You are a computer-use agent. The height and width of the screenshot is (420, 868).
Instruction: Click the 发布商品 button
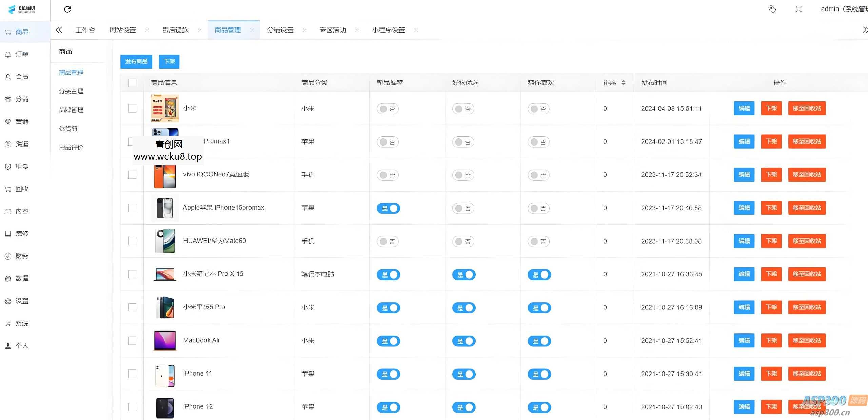[136, 61]
